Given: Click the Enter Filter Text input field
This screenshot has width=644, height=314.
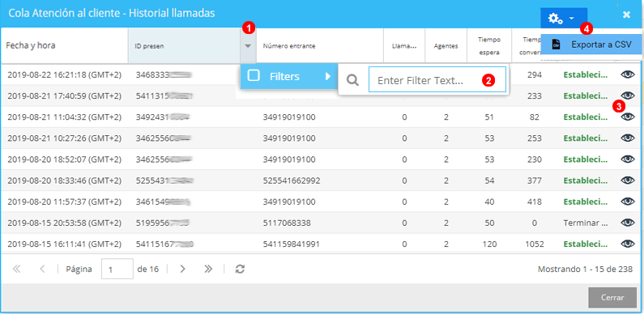Looking at the screenshot, I should pos(437,80).
